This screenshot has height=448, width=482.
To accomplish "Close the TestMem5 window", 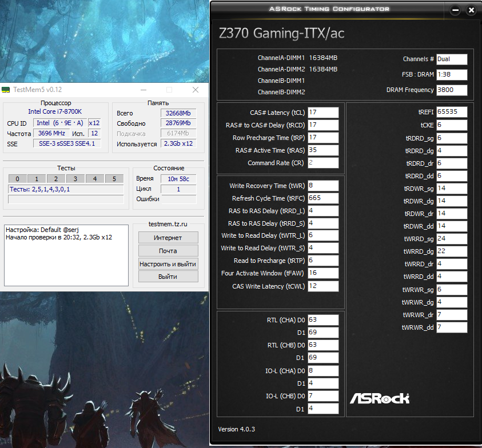I will (195, 90).
